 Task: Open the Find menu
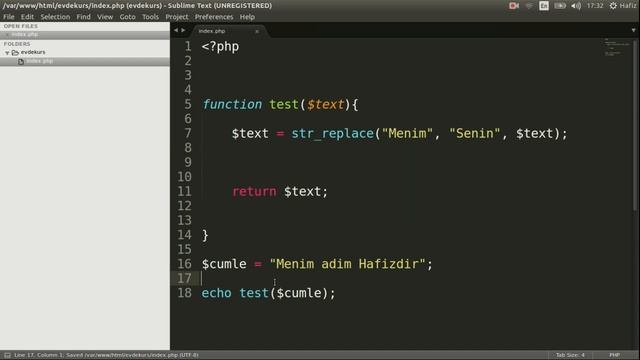tap(83, 17)
